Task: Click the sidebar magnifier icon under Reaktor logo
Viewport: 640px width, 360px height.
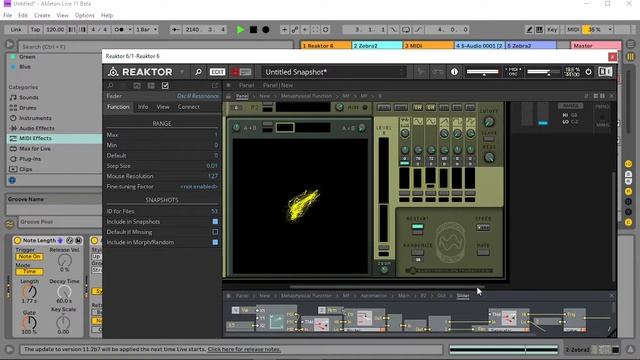Action: [110, 86]
